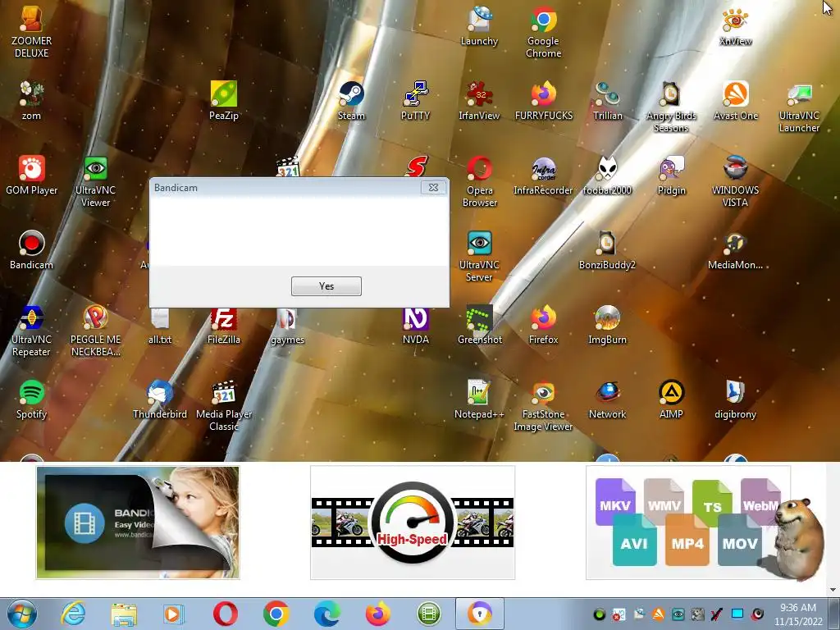Open UltraVNC Launcher desktop icon
840x630 pixels.
pyautogui.click(x=799, y=107)
